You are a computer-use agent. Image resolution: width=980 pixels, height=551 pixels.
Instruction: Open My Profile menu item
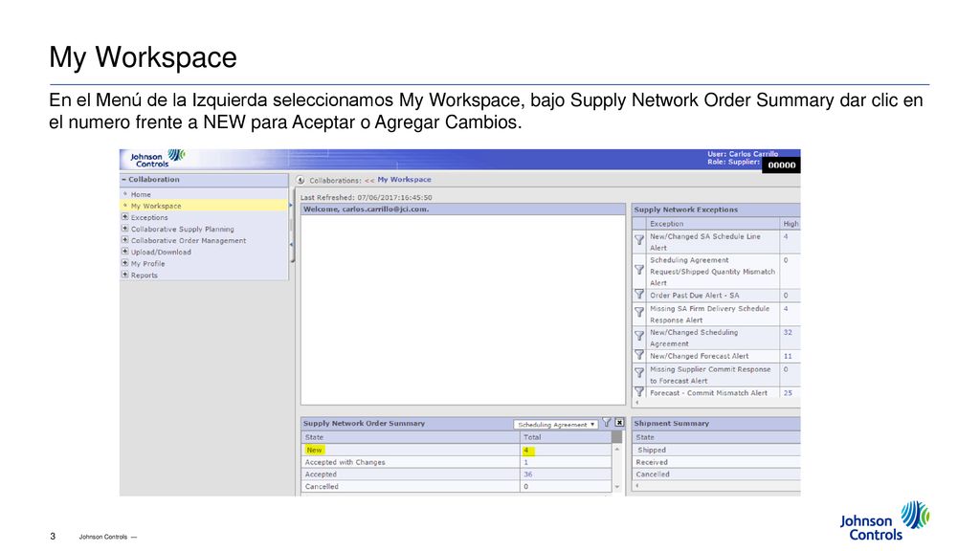point(147,264)
